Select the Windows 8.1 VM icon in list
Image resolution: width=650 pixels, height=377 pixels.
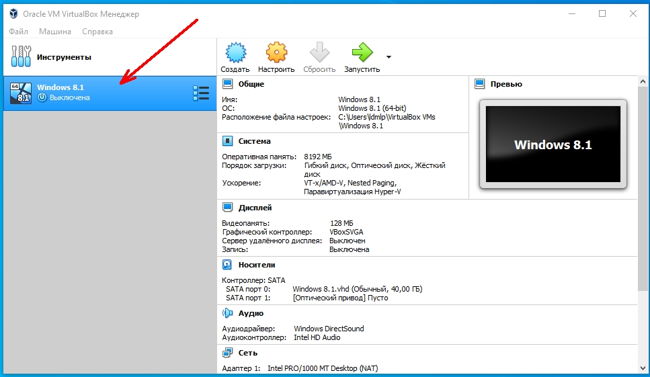click(21, 92)
